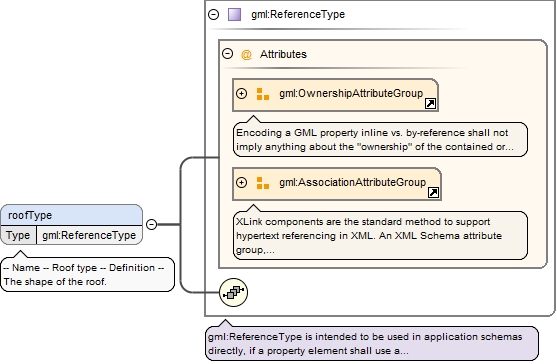Viewport: 557px width, 364px height.
Task: Follow the AssociationAttributeGroup reference arrow icon
Action: [x=433, y=192]
